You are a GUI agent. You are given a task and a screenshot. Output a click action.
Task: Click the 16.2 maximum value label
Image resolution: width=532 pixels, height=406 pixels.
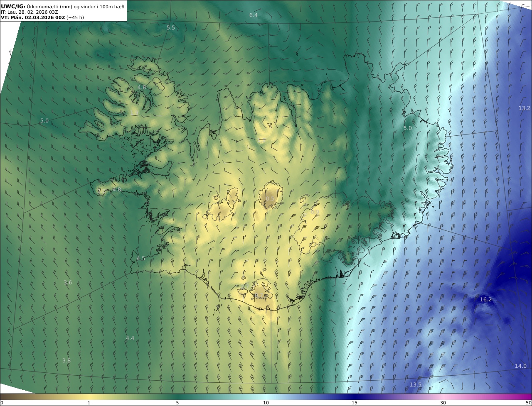[x=486, y=300]
